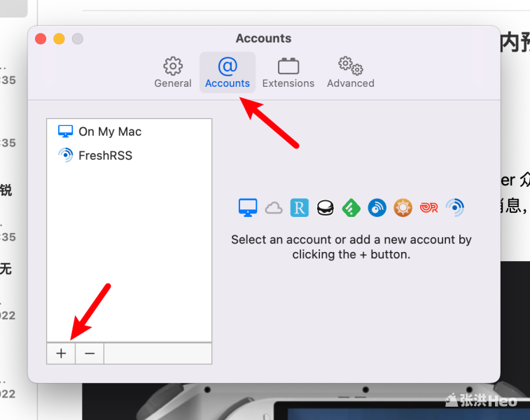
Task: Click the green Feedly account icon
Action: pos(351,207)
